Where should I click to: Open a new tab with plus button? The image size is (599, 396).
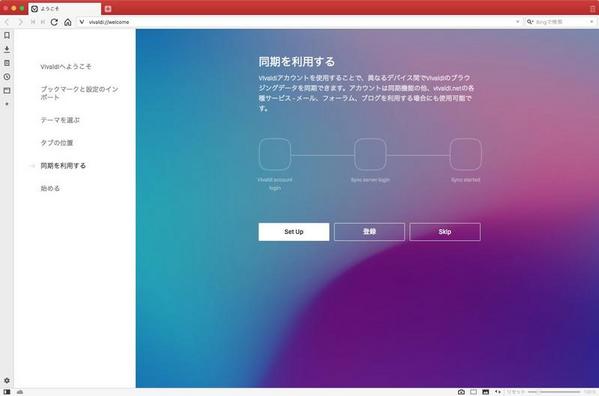click(108, 8)
